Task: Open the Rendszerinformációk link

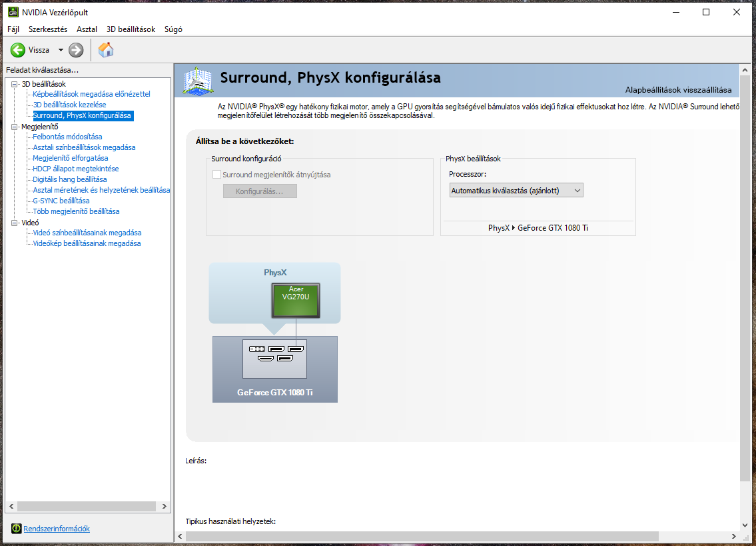Action: (57, 529)
